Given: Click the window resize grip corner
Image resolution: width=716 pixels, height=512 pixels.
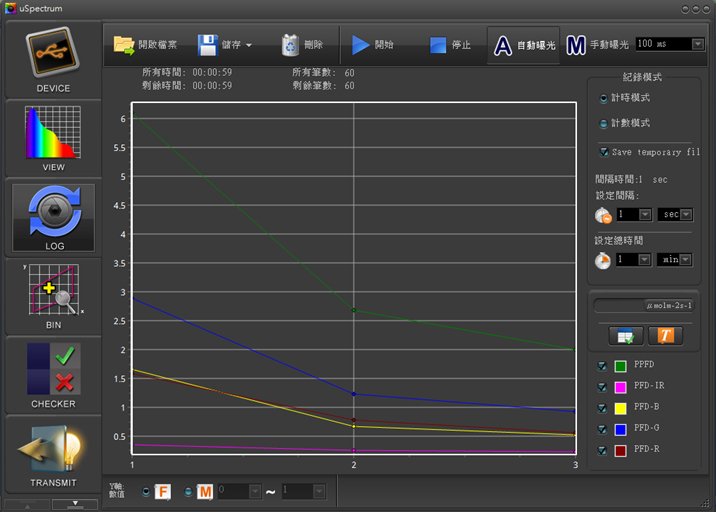Looking at the screenshot, I should point(706,503).
